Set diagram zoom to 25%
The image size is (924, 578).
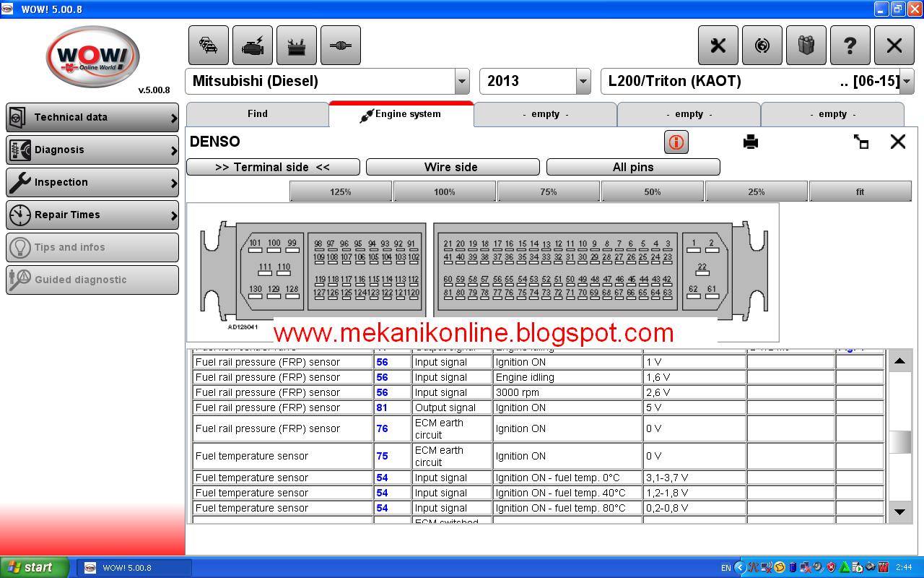pyautogui.click(x=757, y=191)
